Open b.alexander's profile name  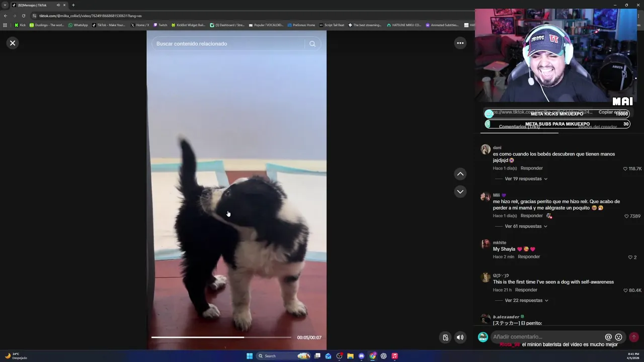click(506, 317)
